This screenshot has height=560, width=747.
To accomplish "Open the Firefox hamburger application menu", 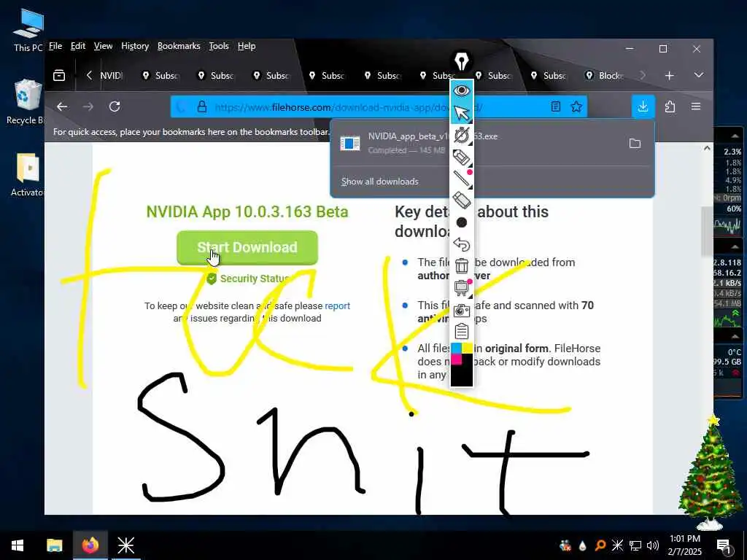I will point(696,106).
